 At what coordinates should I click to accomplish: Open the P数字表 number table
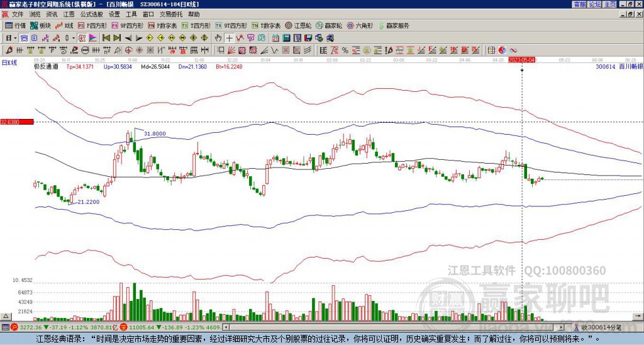pyautogui.click(x=163, y=25)
